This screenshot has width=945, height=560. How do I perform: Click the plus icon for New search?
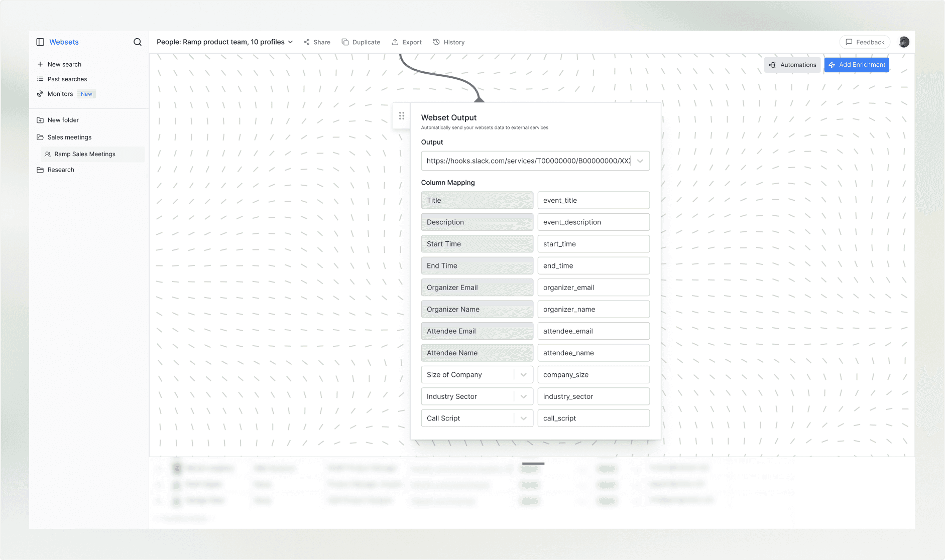click(x=40, y=64)
